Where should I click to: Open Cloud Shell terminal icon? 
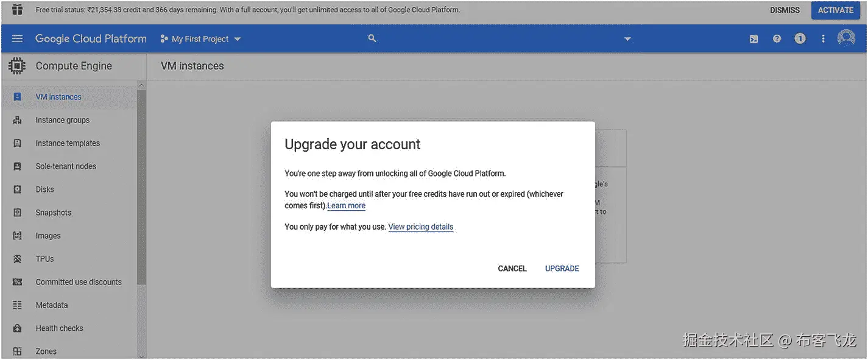coord(753,39)
